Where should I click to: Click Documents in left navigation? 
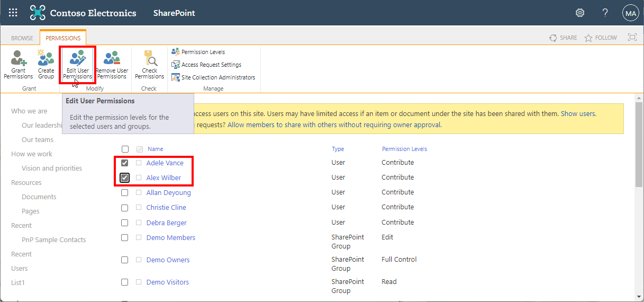[x=39, y=197]
